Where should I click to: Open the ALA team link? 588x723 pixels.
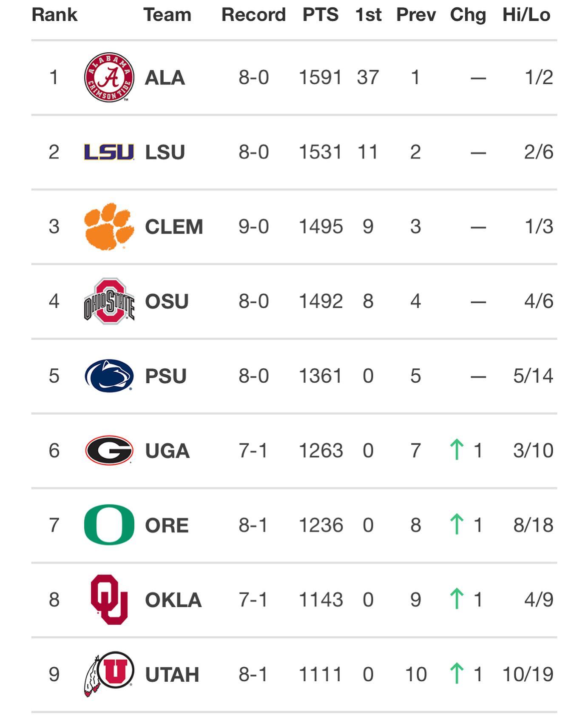[x=165, y=78]
